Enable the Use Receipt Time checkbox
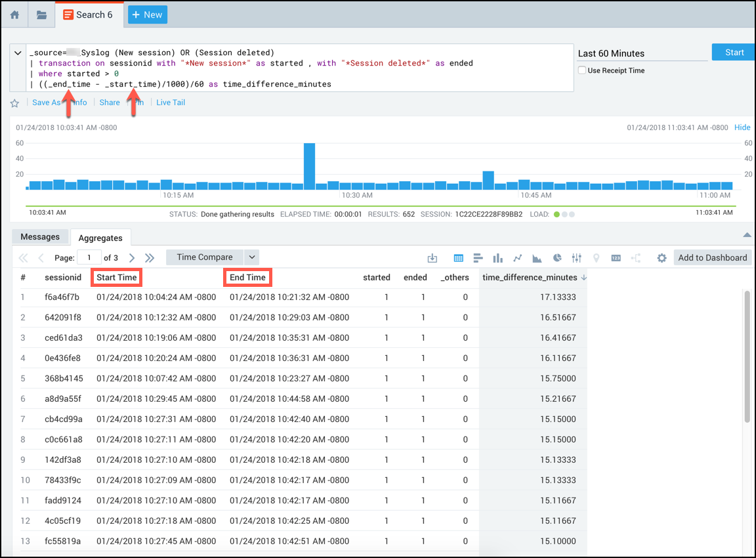This screenshot has height=558, width=756. pos(582,70)
